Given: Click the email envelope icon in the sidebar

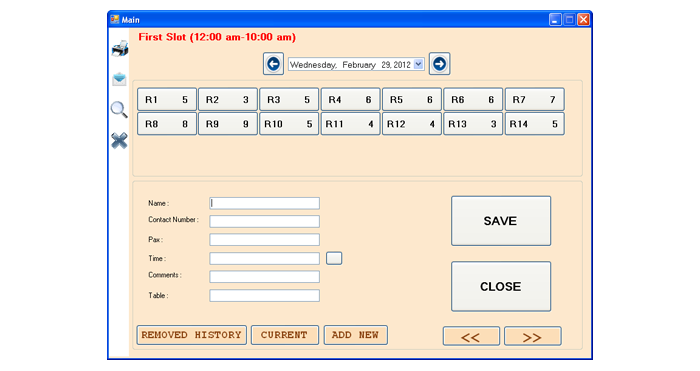Looking at the screenshot, I should coord(119,79).
